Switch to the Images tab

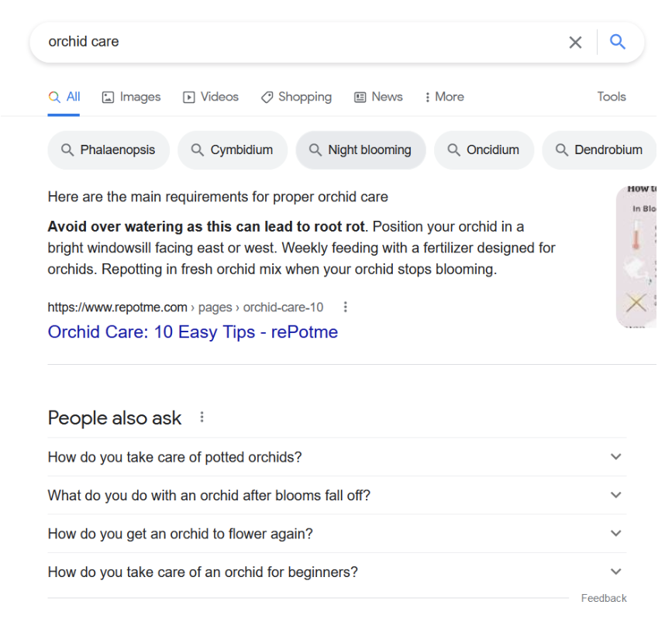131,97
